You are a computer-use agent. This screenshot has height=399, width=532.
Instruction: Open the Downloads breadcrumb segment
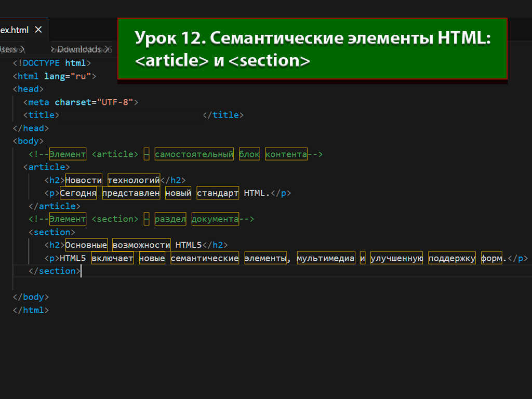coord(79,49)
